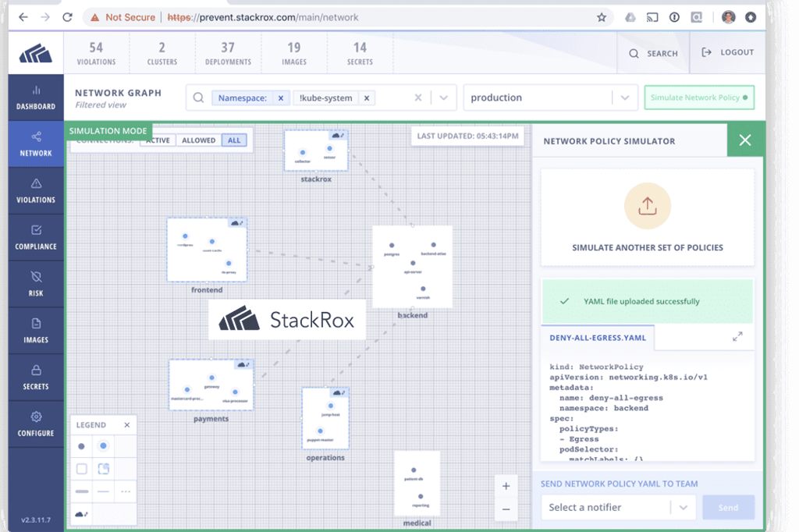This screenshot has height=532, width=799.
Task: Clear all filters in search bar
Action: click(x=418, y=98)
